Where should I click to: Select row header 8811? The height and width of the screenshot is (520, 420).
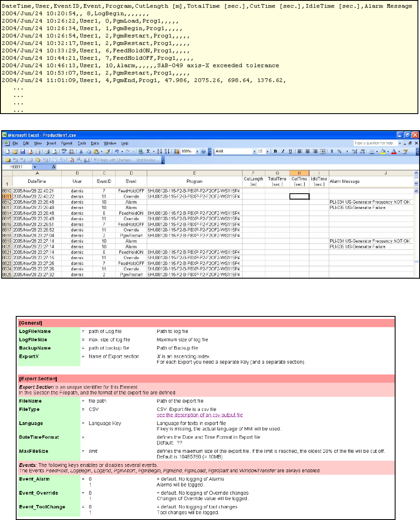(x=7, y=197)
